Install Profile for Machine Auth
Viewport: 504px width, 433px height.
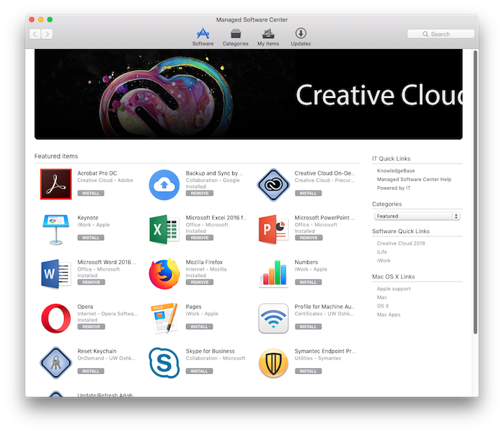309,326
